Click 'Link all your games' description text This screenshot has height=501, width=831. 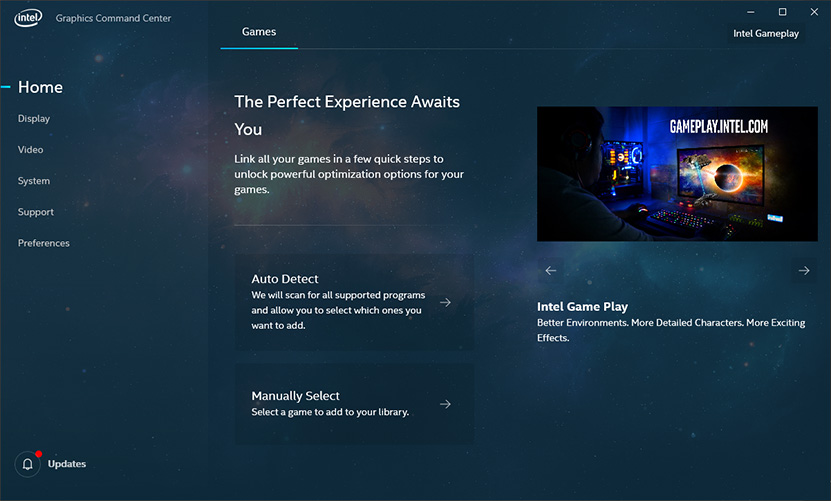point(349,174)
